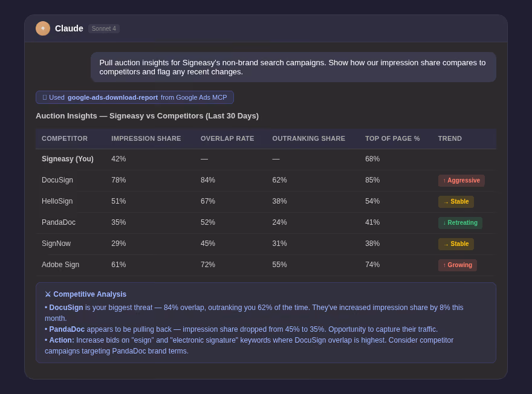Select the Top of Page % header

point(392,138)
